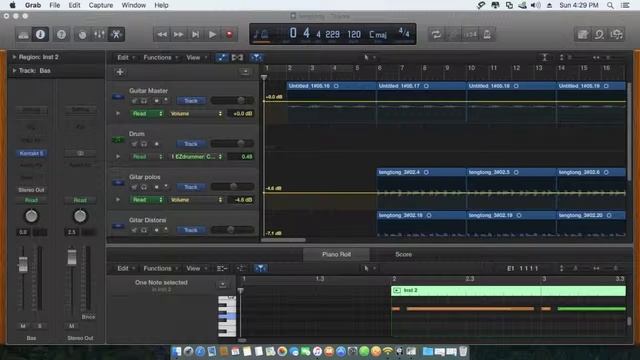Viewport: 640px width, 360px height.
Task: Click the Track automation button on Gitar polos
Action: [x=191, y=187]
